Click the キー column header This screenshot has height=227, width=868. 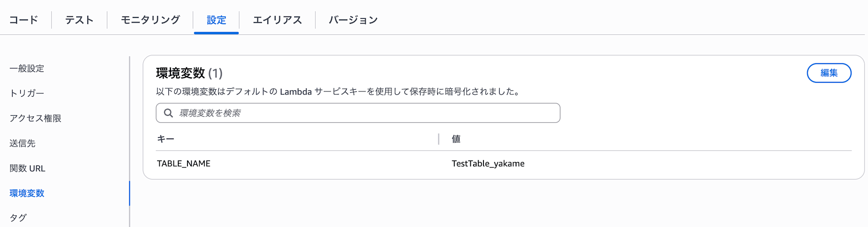click(165, 139)
